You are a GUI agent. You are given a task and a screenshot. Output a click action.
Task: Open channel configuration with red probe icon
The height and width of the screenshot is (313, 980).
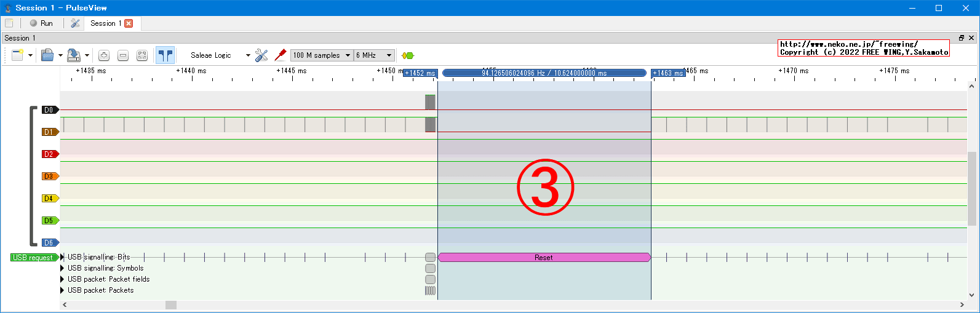click(281, 55)
